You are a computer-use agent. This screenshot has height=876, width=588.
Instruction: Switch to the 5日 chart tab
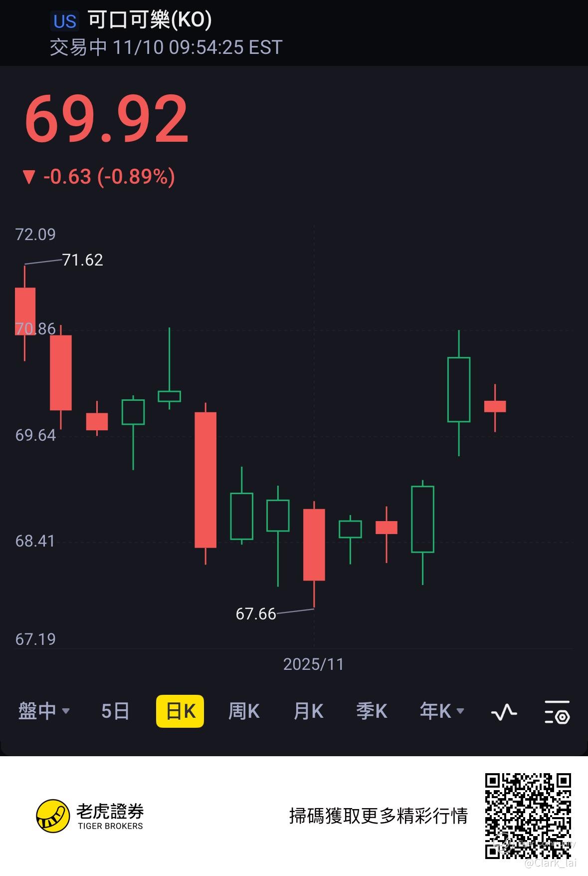[115, 711]
